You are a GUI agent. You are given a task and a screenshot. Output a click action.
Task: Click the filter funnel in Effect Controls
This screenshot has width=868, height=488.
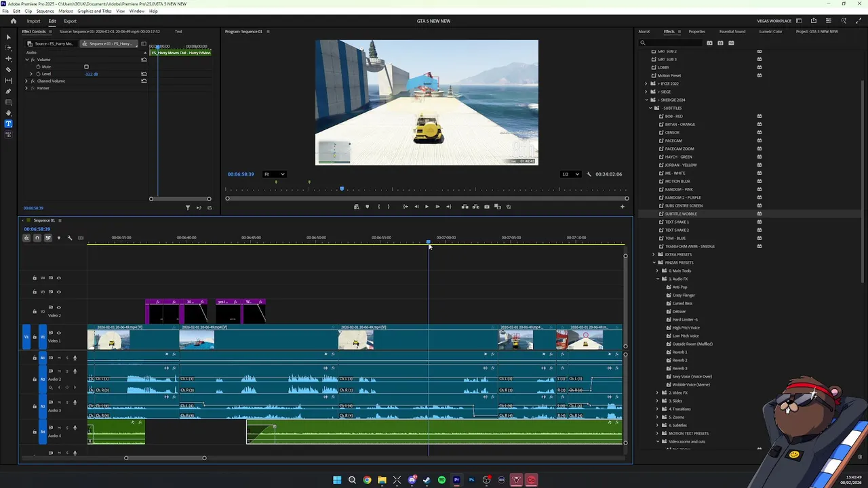(x=188, y=207)
